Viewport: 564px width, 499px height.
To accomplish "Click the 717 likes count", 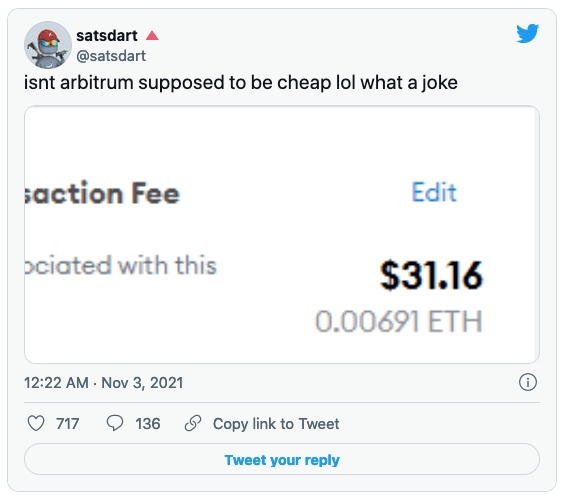I will click(x=67, y=423).
